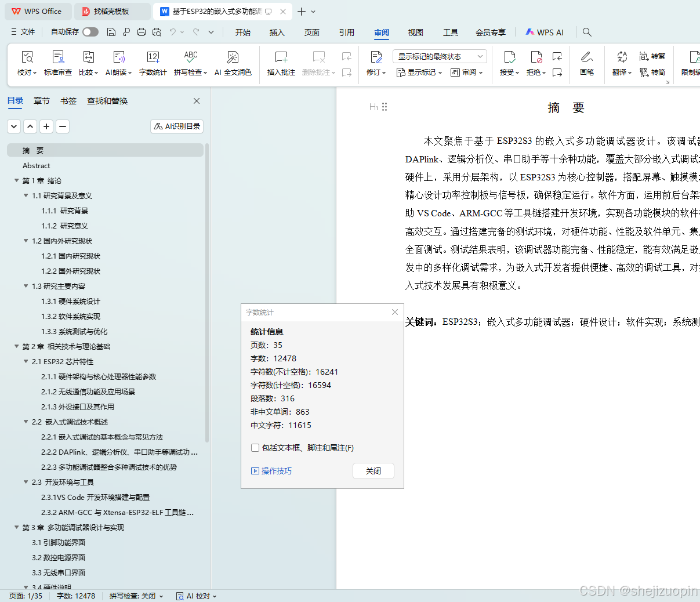Run 标准审查 standard review
Image resolution: width=700 pixels, height=602 pixels.
pyautogui.click(x=58, y=61)
